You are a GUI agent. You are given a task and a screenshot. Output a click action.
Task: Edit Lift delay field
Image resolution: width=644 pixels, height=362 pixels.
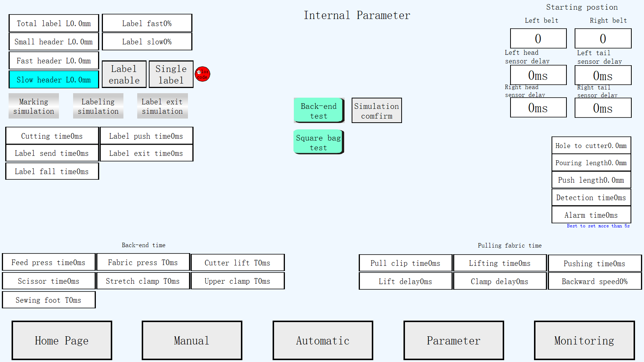pyautogui.click(x=406, y=281)
